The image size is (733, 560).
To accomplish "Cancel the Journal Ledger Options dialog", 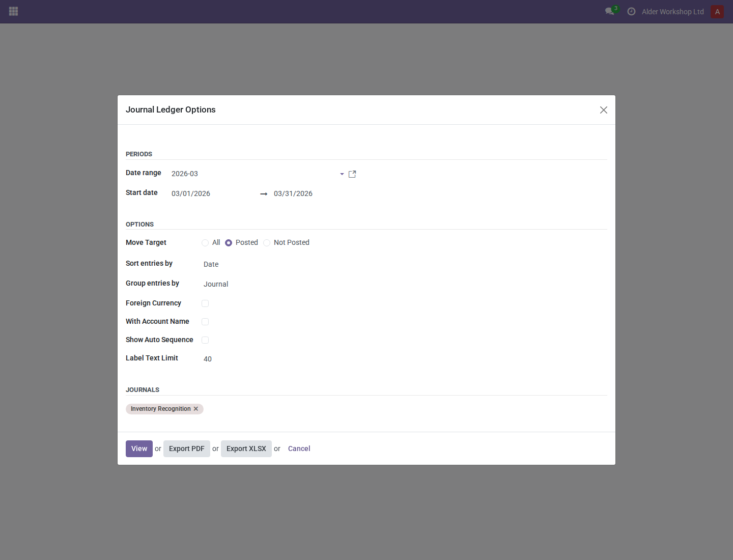I will 299,449.
